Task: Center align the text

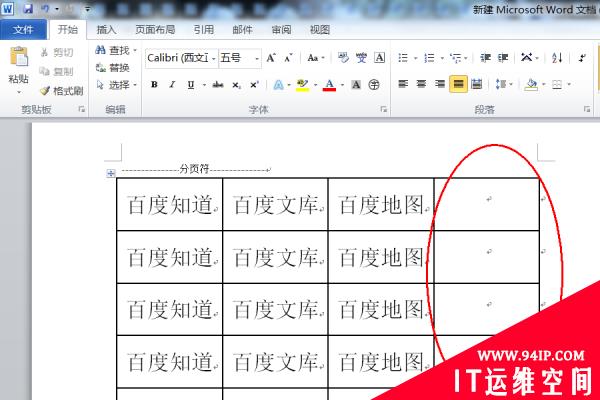Action: coord(421,84)
